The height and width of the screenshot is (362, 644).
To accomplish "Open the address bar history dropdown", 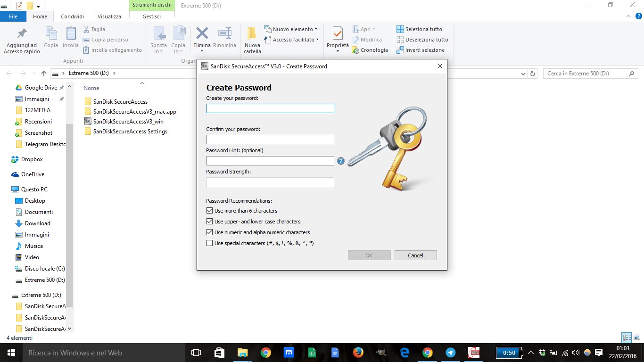I will click(523, 74).
